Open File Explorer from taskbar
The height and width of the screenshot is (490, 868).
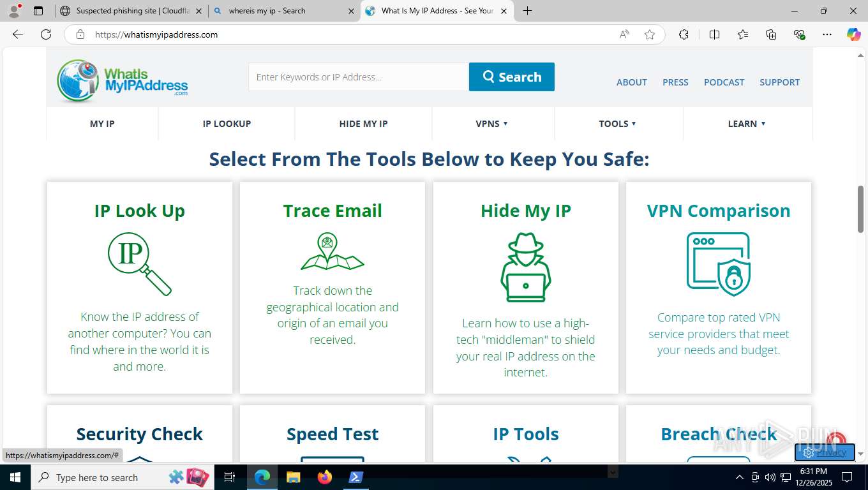[293, 477]
